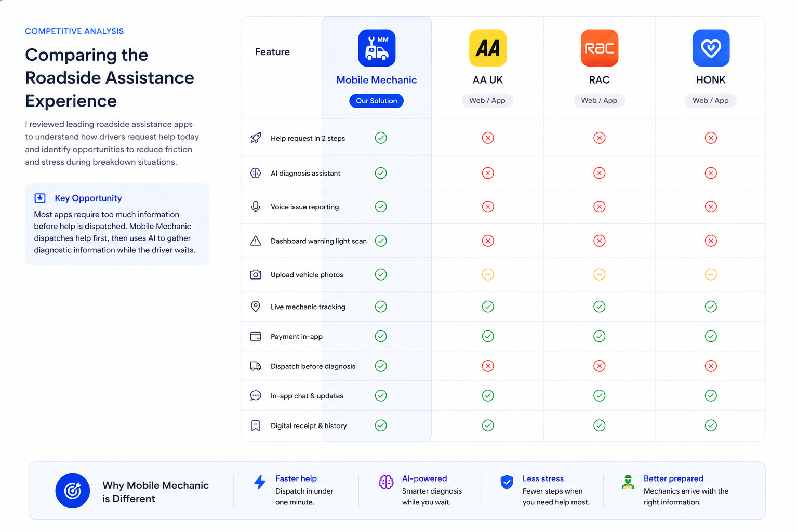Click the Mobile Mechanic app logo
Screen dimensions: 798x532
377,48
